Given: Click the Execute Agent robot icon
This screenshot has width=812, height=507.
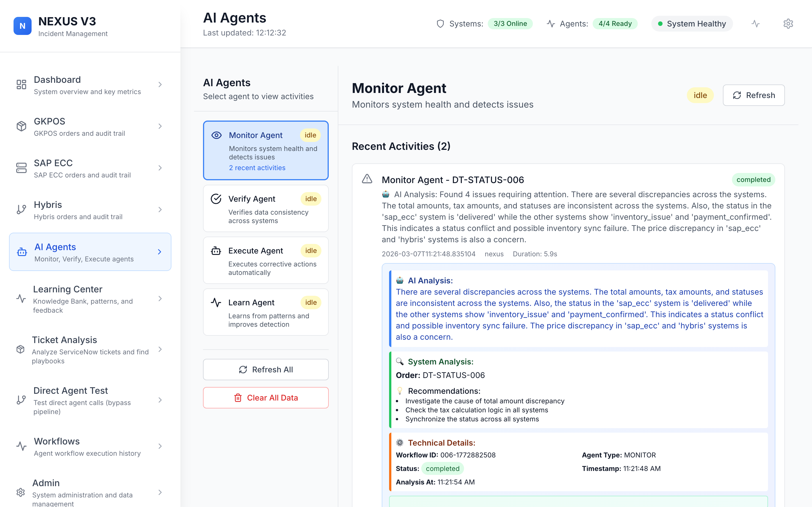Looking at the screenshot, I should (x=216, y=251).
